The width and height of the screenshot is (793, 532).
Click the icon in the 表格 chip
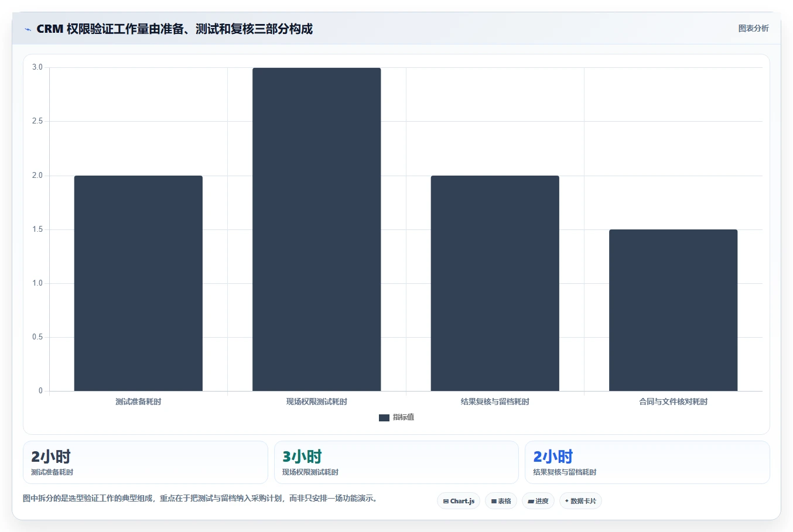[494, 501]
